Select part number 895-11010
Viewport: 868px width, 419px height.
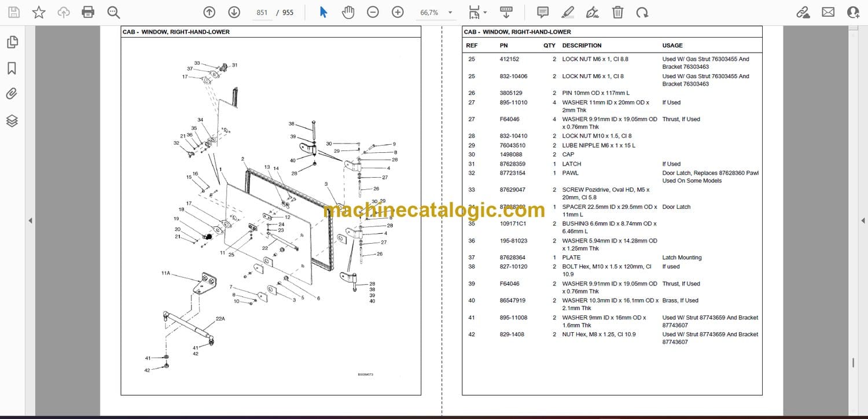coord(513,102)
